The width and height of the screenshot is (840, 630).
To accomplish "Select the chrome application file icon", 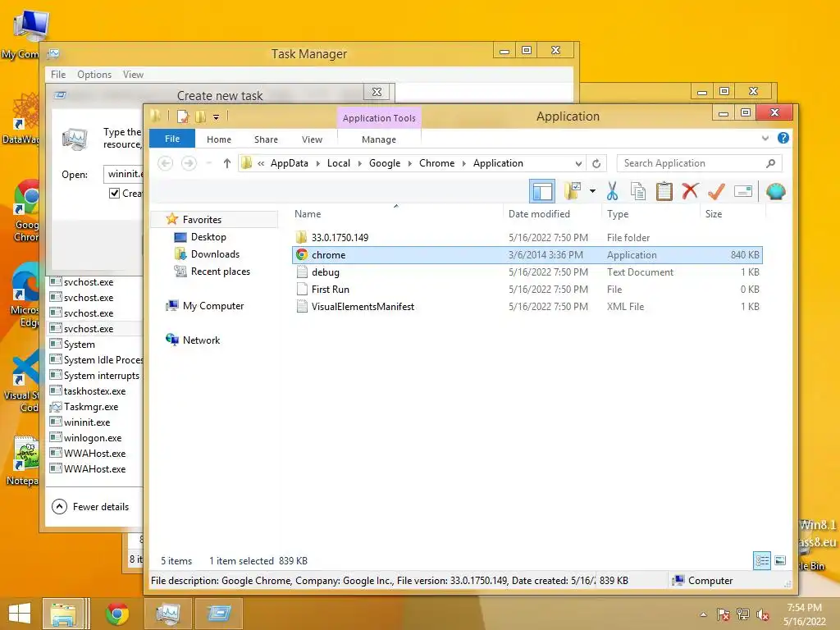I will tap(302, 255).
